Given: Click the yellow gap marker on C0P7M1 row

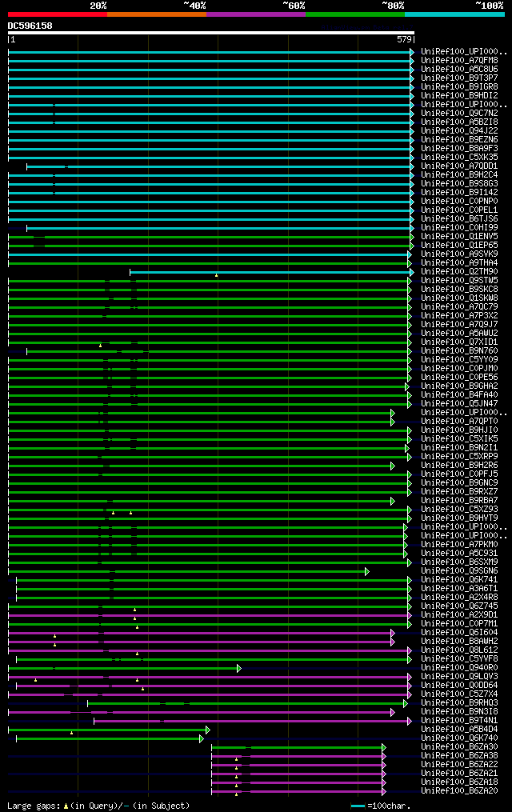Looking at the screenshot, I should [x=137, y=627].
